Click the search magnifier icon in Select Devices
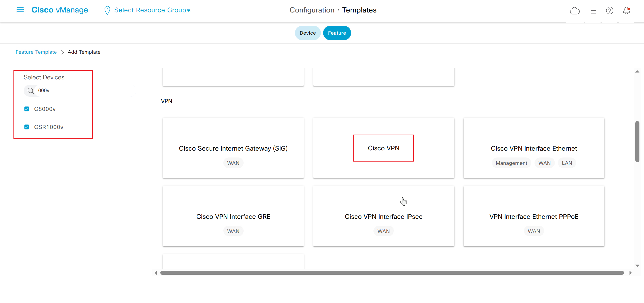The image size is (644, 303). [31, 91]
